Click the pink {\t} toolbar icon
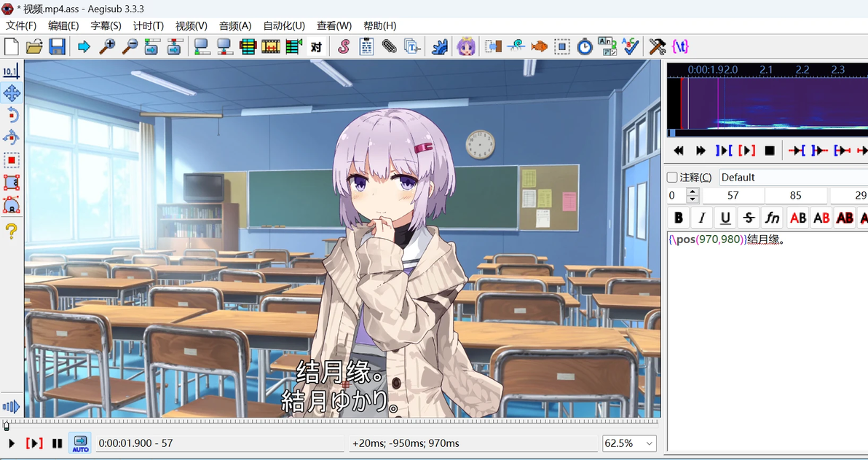Image resolution: width=868 pixels, height=460 pixels. point(680,47)
